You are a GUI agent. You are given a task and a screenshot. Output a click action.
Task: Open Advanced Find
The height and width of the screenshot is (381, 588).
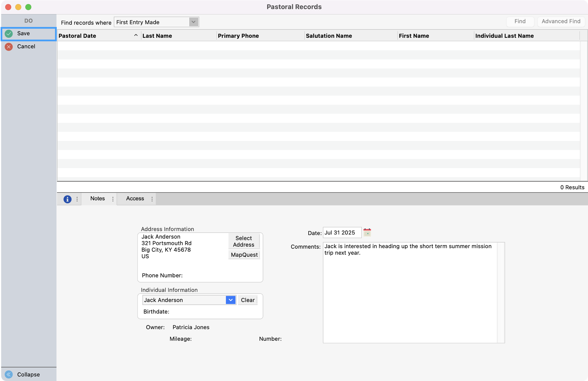(561, 21)
